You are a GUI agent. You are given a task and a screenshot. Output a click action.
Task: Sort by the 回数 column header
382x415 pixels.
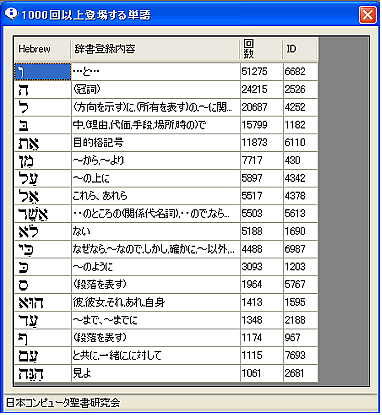262,49
